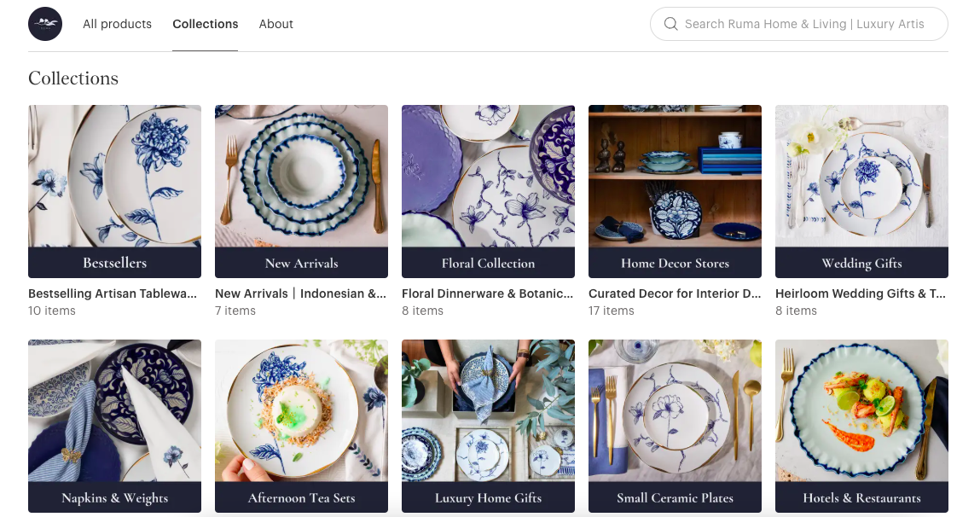Screen dimensions: 980x517
Task: Click the Floral Dinnerware & Botanic title link
Action: coord(488,293)
